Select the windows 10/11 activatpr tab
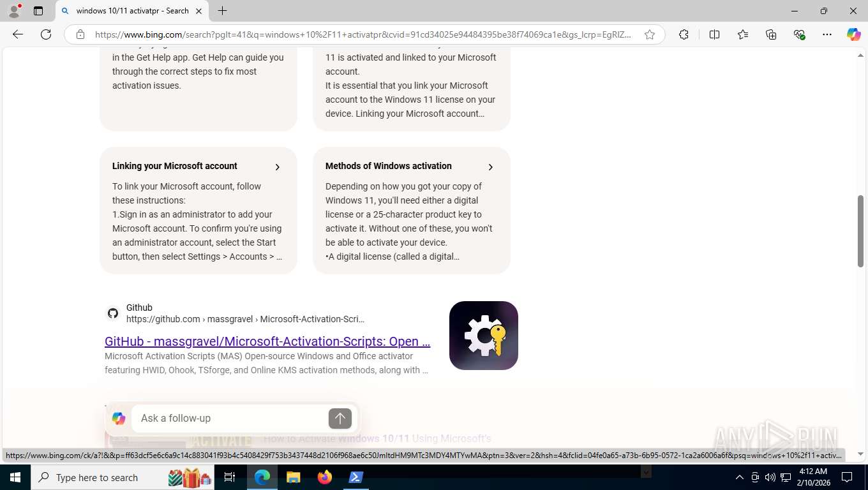The width and height of the screenshot is (868, 490). 132,11
